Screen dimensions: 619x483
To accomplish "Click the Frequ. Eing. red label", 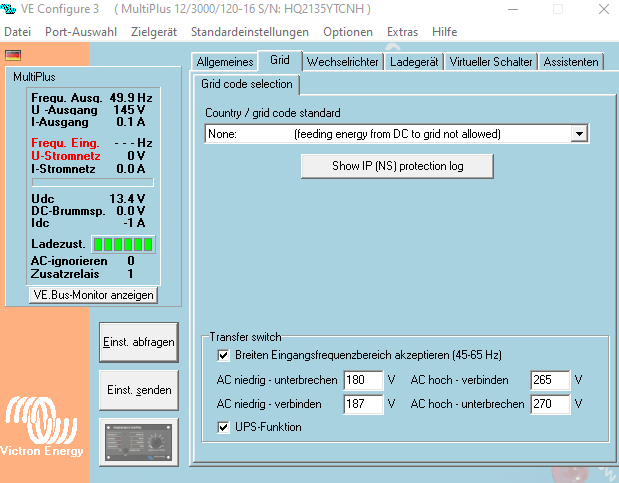I will click(65, 143).
